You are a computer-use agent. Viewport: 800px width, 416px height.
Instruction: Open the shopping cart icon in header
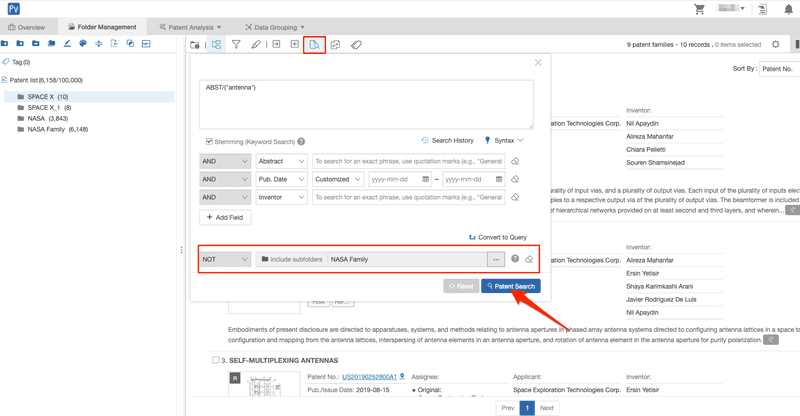click(699, 9)
